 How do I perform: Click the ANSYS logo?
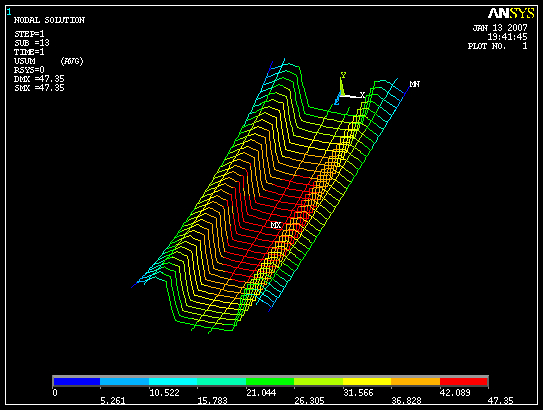pos(511,14)
